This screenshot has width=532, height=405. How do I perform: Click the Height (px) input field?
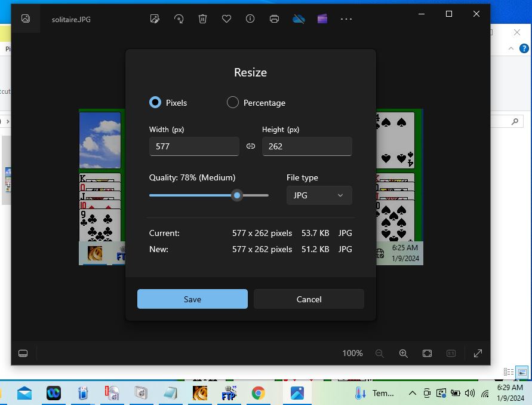(307, 146)
